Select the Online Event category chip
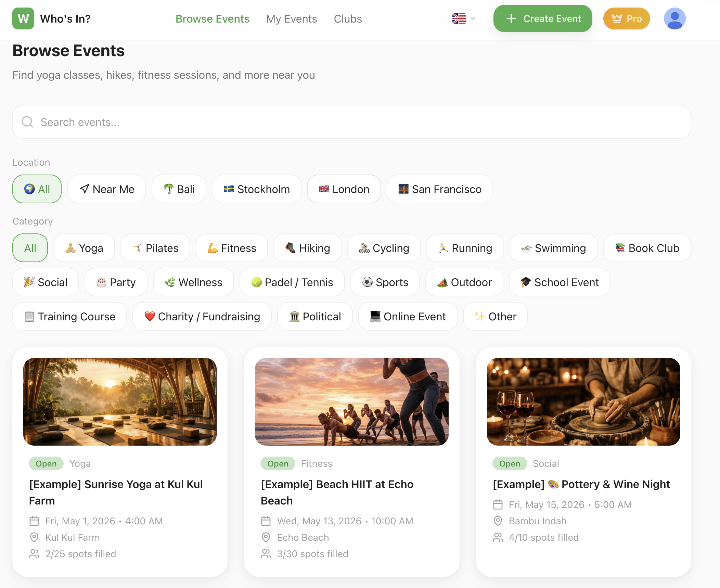 pos(408,316)
